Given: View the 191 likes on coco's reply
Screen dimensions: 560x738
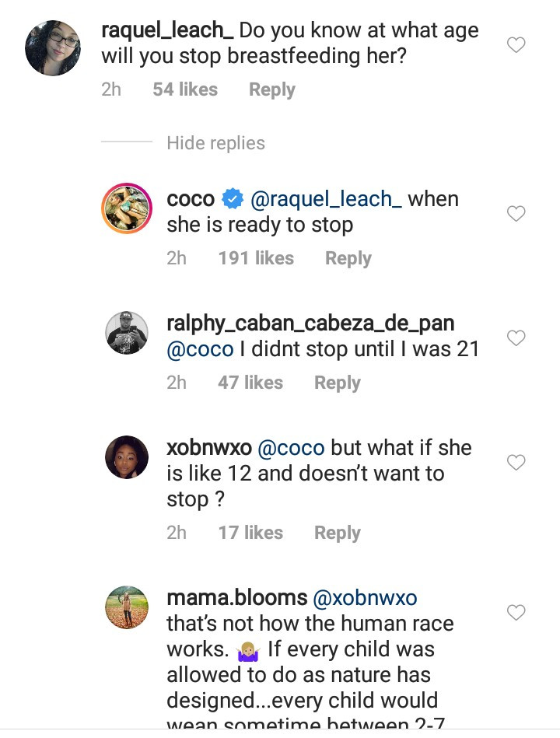Looking at the screenshot, I should [256, 258].
